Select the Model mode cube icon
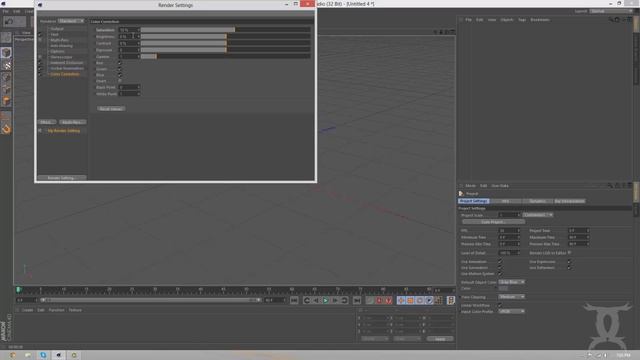Image resolution: width=640 pixels, height=360 pixels. tap(6, 53)
